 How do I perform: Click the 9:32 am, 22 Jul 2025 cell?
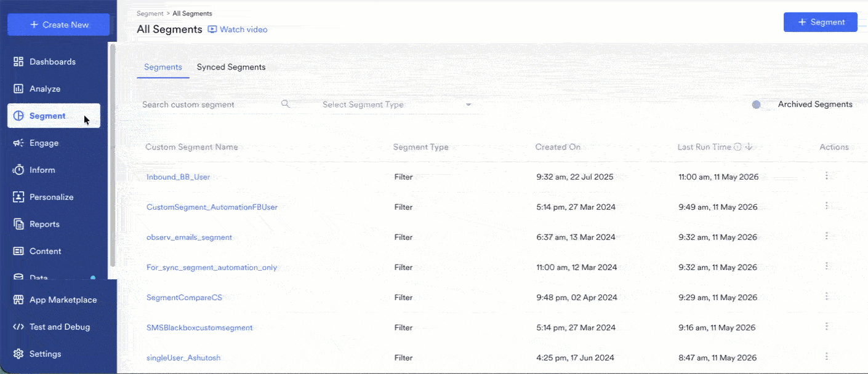[575, 177]
